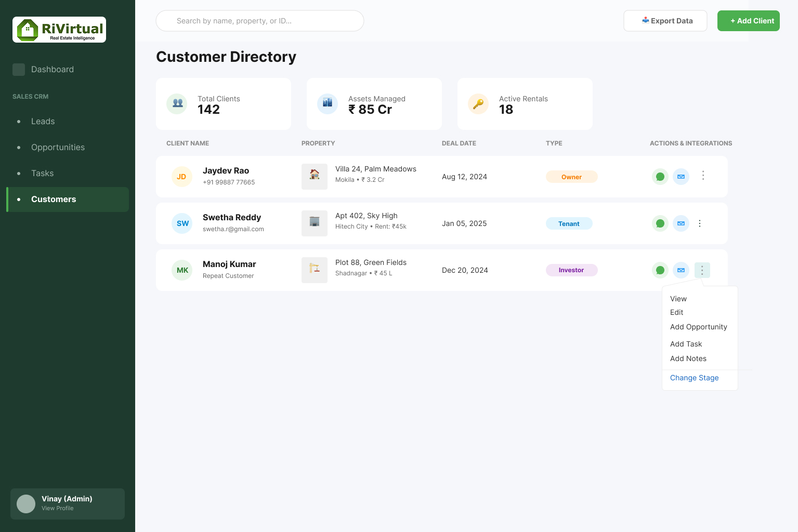The image size is (798, 532).
Task: Click Villa 24, Palm Meadows property
Action: [x=376, y=169]
